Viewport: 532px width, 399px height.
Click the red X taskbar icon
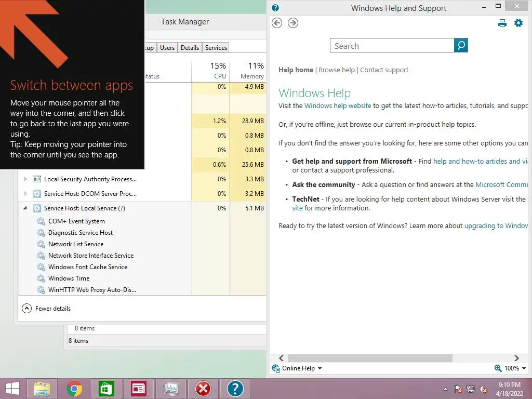pos(203,389)
